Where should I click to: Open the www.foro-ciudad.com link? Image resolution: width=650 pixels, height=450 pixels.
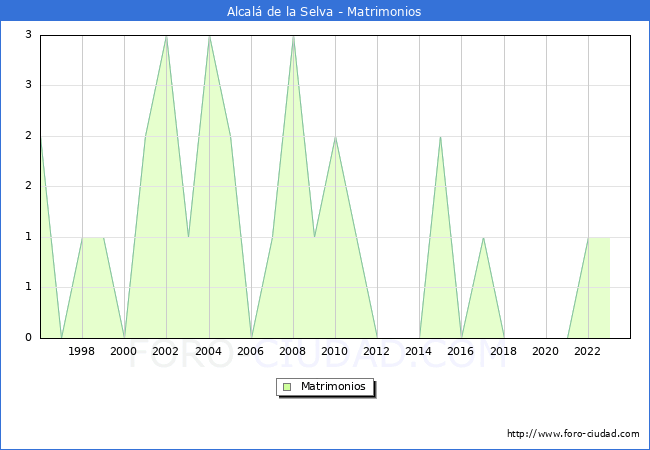coord(573,434)
